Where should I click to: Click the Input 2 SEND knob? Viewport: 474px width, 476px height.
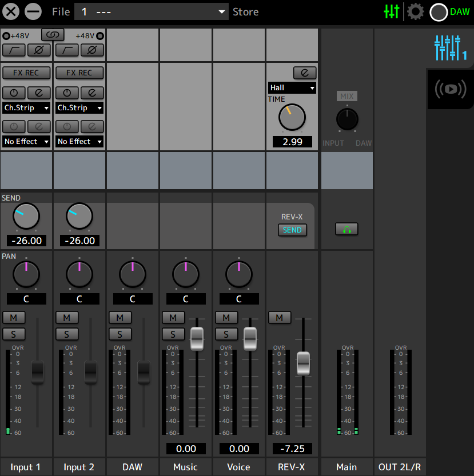coord(79,216)
